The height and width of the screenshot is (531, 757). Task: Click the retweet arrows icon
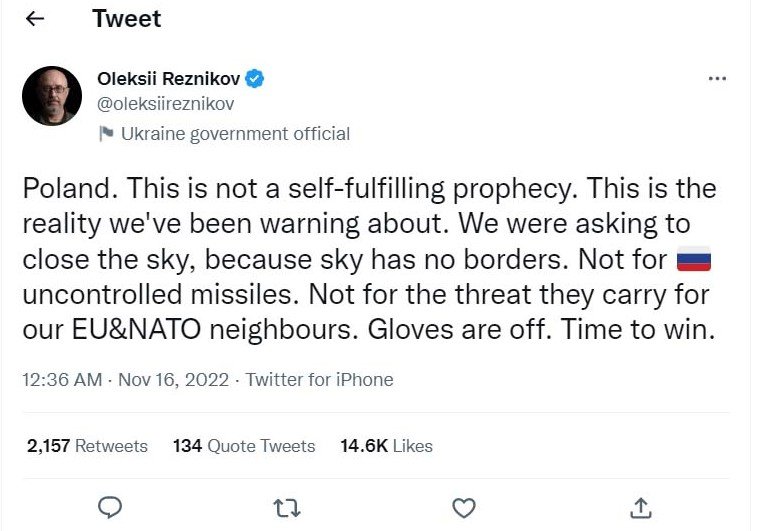click(287, 507)
